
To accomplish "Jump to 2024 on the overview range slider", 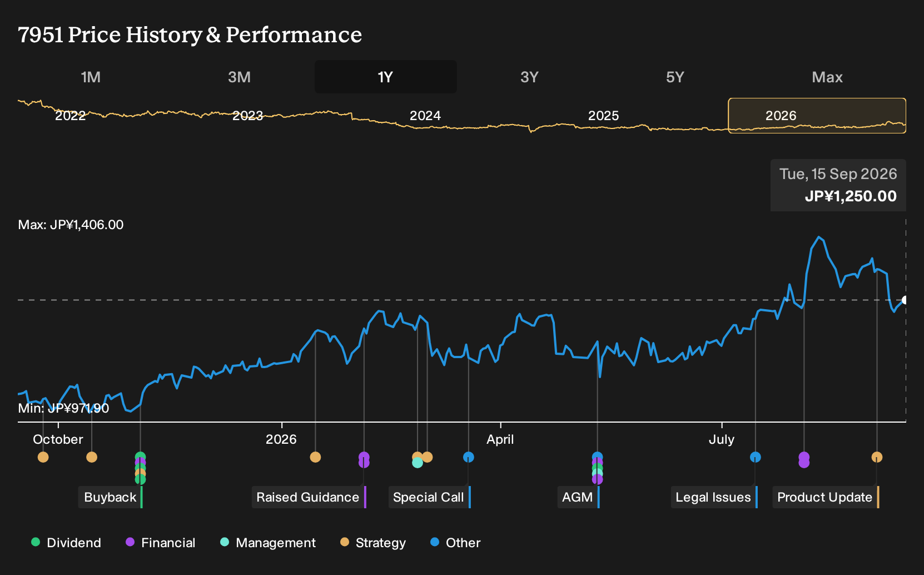I will 425,116.
